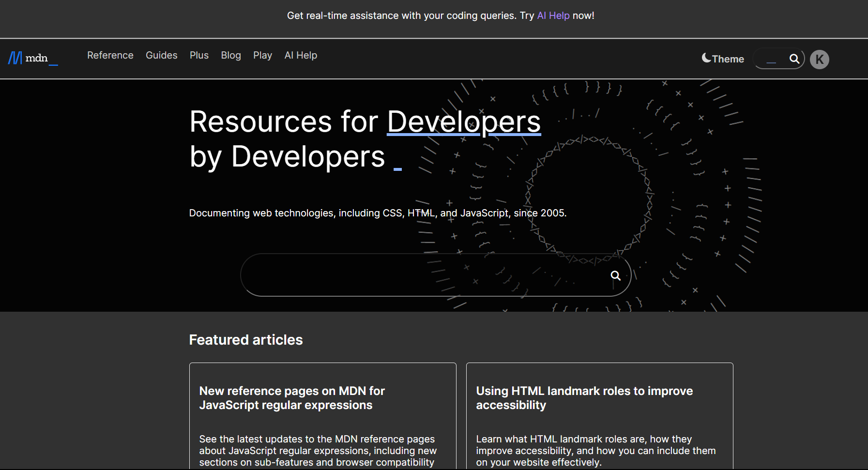This screenshot has height=470, width=868.
Task: Expand the Plus navigation menu
Action: 199,56
